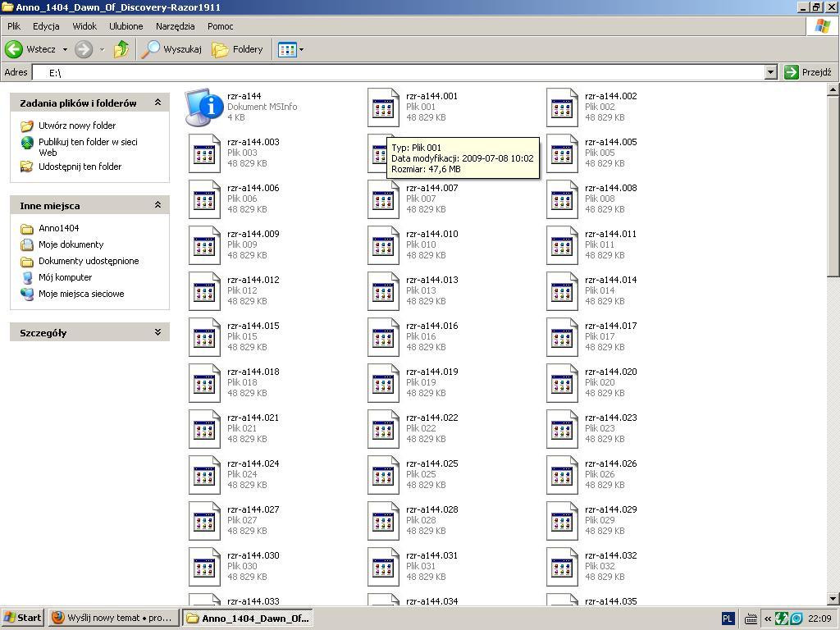840x630 pixels.
Task: Select file name rzr-a144.027
Action: 253,510
